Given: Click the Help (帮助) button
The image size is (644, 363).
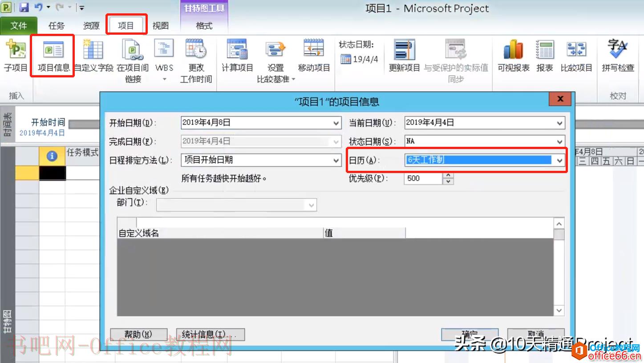Looking at the screenshot, I should coord(138,335).
